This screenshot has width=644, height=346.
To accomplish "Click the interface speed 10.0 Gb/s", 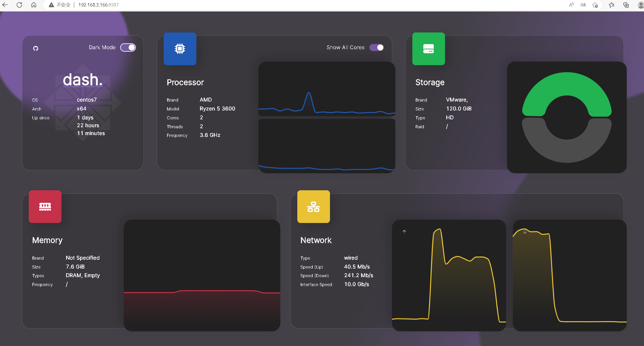I will (x=357, y=284).
